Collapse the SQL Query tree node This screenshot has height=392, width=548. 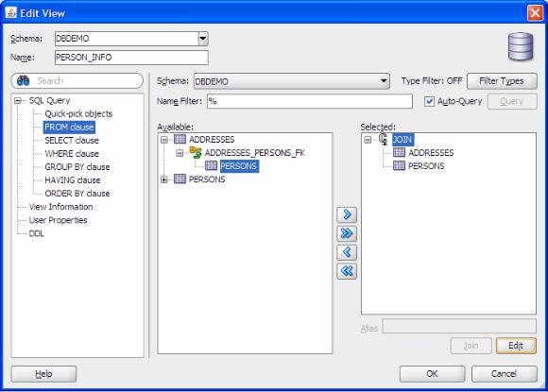17,101
